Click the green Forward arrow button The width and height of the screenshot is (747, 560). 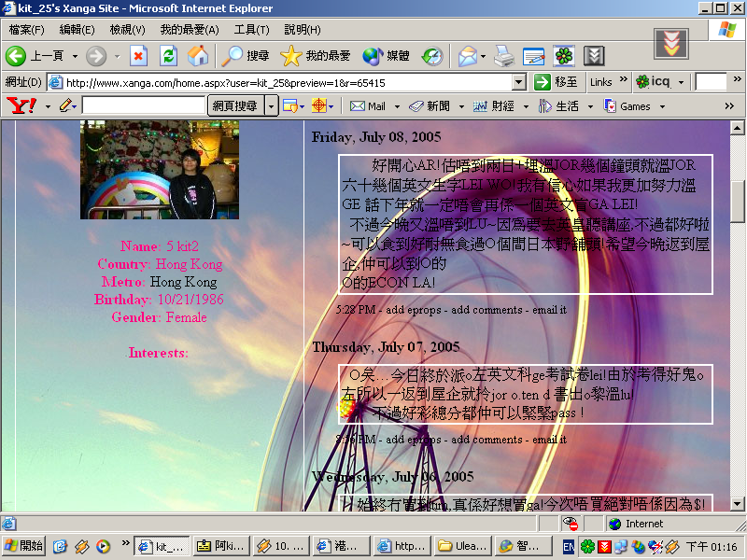tap(96, 56)
